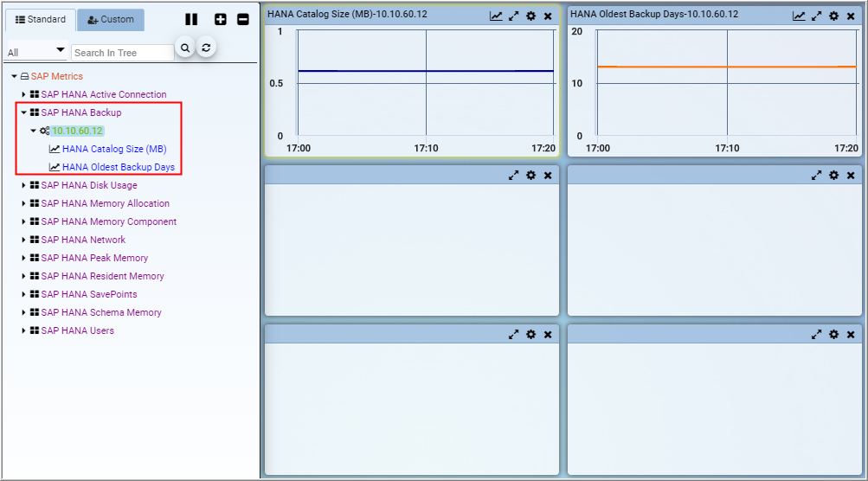Maximize the middle-right empty panel
The height and width of the screenshot is (481, 868).
pyautogui.click(x=817, y=176)
